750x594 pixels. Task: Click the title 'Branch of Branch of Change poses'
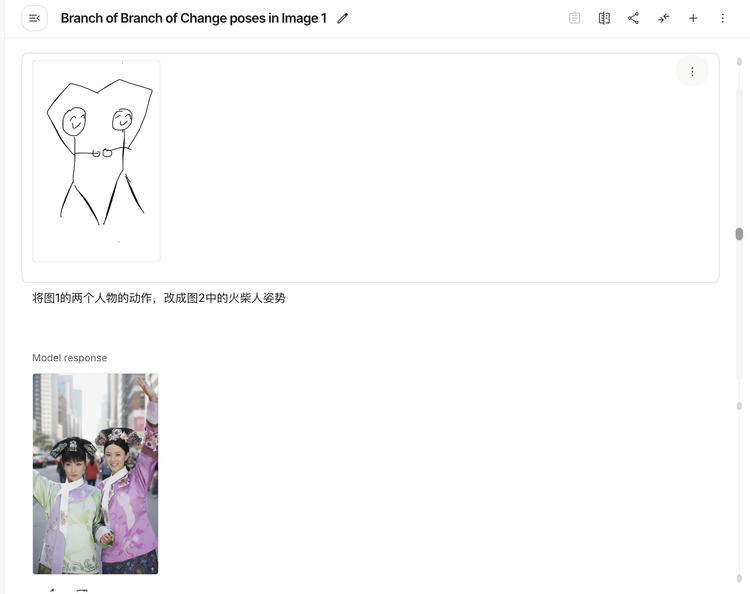(194, 18)
